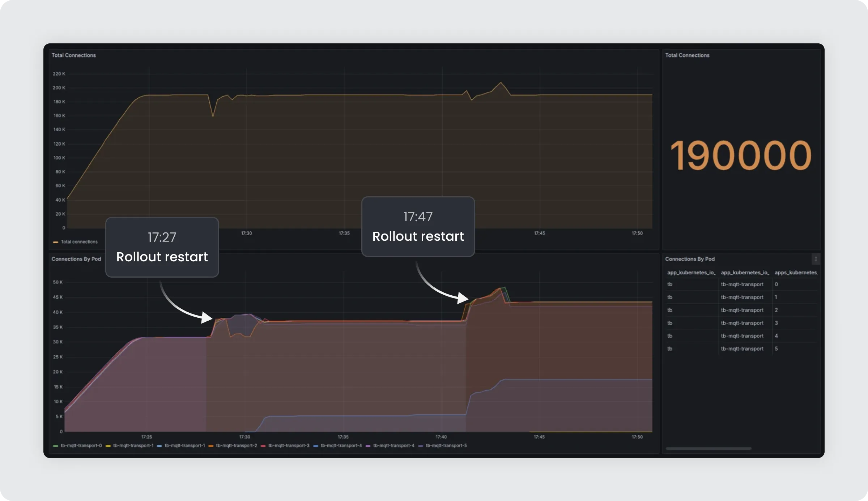Click the table's horizontal scrollbar
868x501 pixels.
[708, 449]
